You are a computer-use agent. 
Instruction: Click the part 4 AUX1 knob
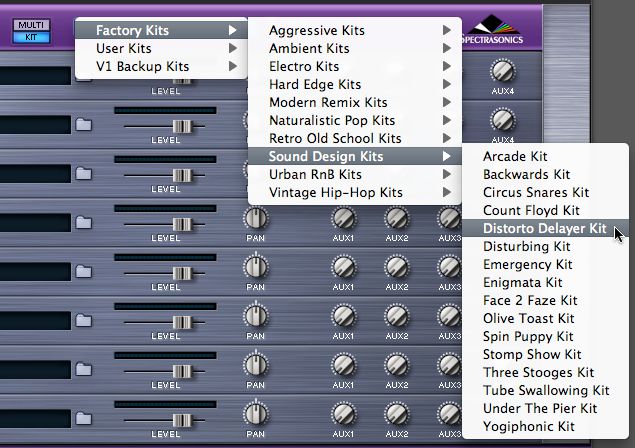click(x=343, y=219)
